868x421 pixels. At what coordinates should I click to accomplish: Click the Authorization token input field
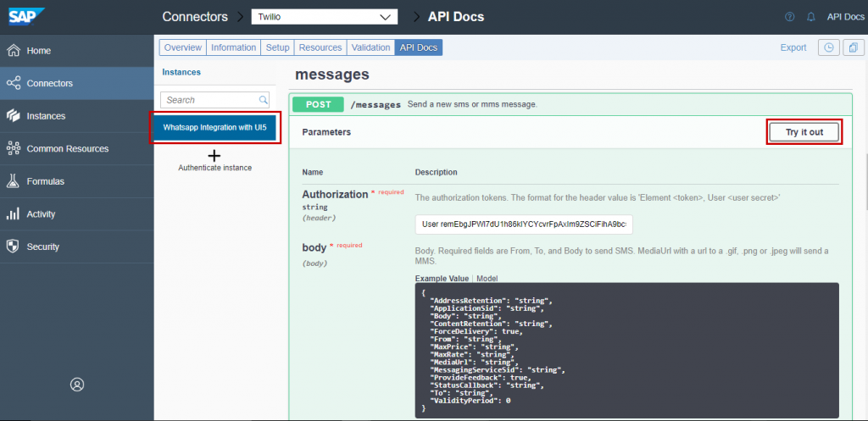click(x=524, y=224)
